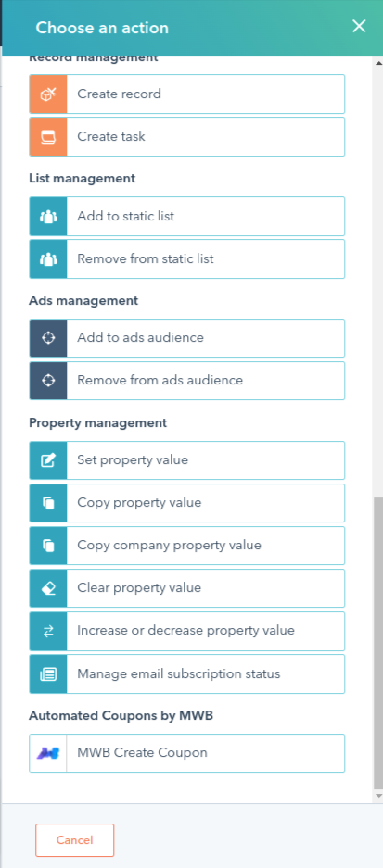This screenshot has height=868, width=383.
Task: Close the Choose an action panel
Action: (x=359, y=26)
